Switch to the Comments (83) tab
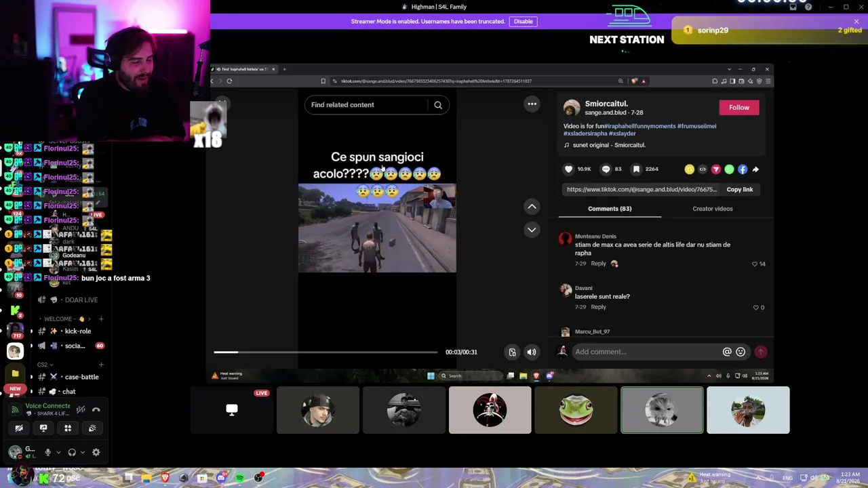868x488 pixels. (x=610, y=209)
